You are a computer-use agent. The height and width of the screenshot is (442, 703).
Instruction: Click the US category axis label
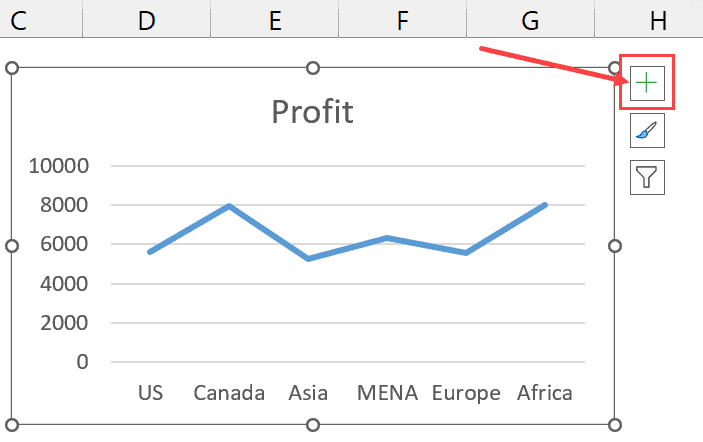151,392
